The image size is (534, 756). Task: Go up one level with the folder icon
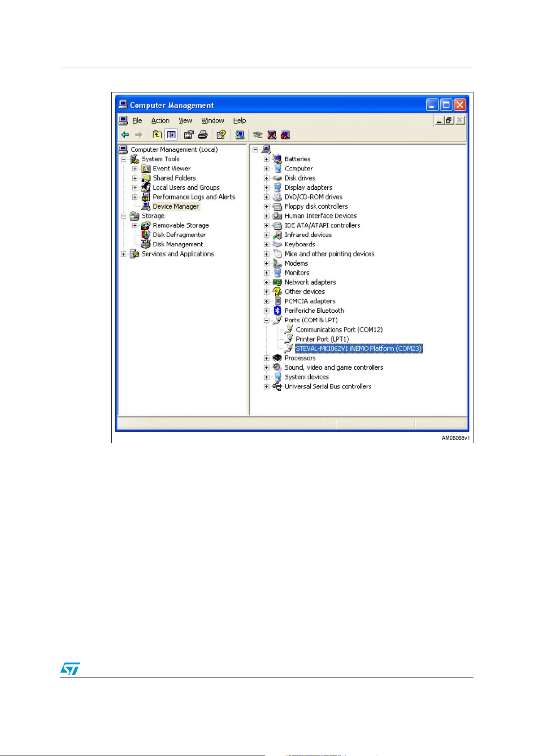[157, 135]
